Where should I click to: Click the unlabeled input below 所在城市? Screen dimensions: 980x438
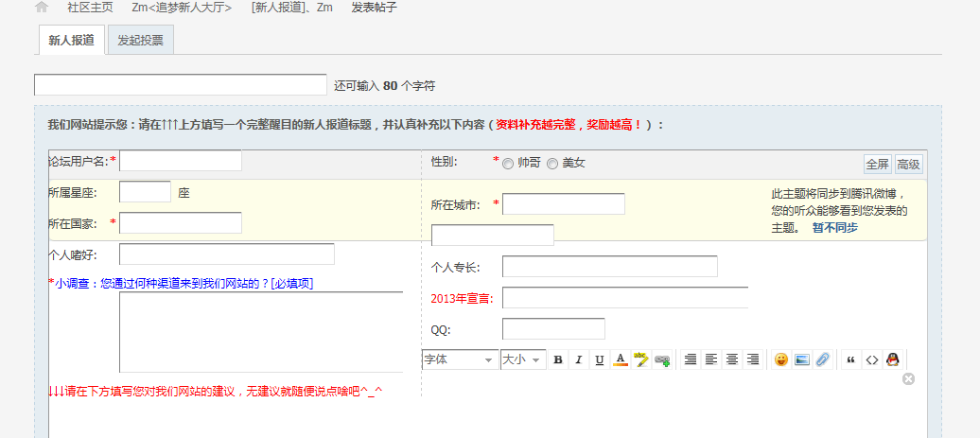click(x=493, y=236)
